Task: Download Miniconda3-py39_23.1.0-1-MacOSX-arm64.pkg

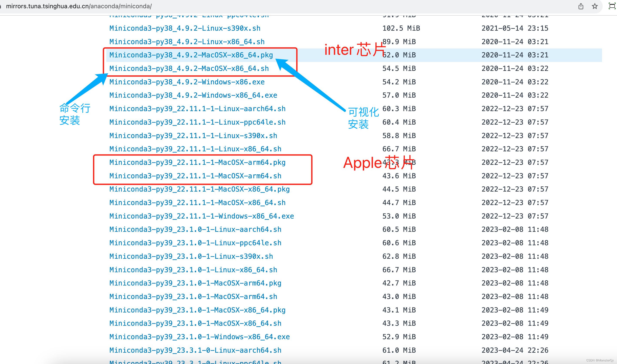Action: (x=195, y=283)
